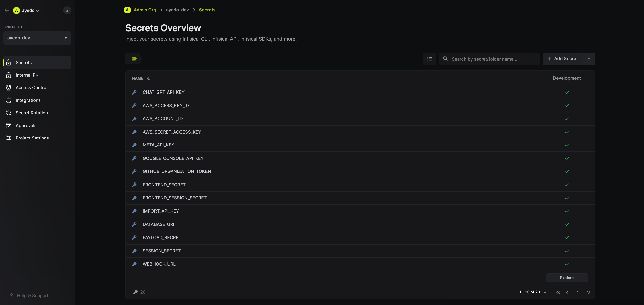The width and height of the screenshot is (644, 305).
Task: Click the Add Secret button
Action: tap(563, 59)
